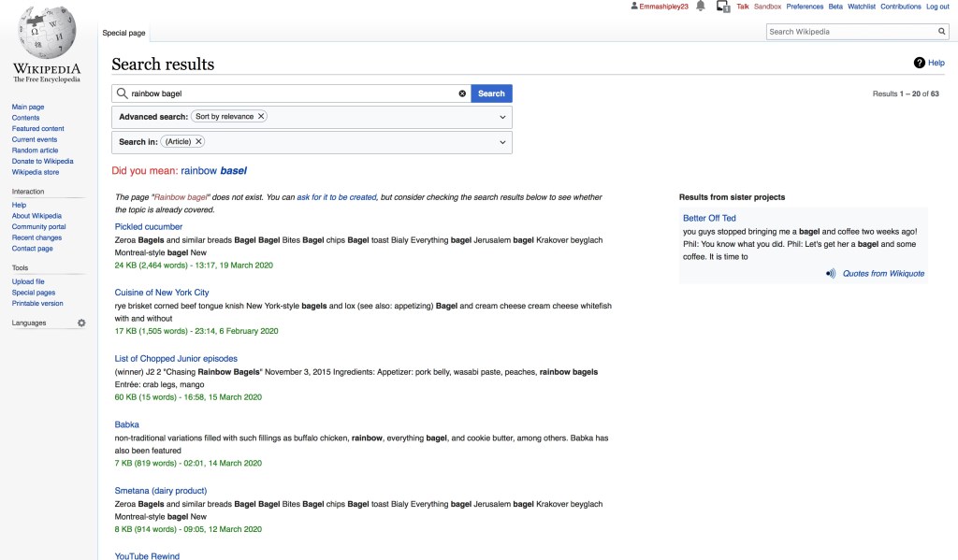Open the Languages settings gear
This screenshot has height=560, width=958.
[x=81, y=323]
